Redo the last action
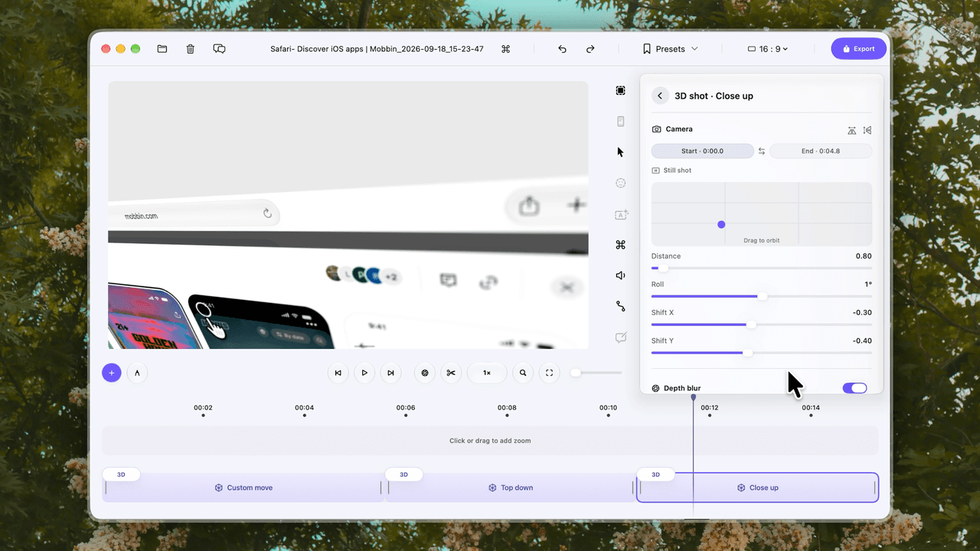Screen dimensions: 980x551 tap(590, 49)
